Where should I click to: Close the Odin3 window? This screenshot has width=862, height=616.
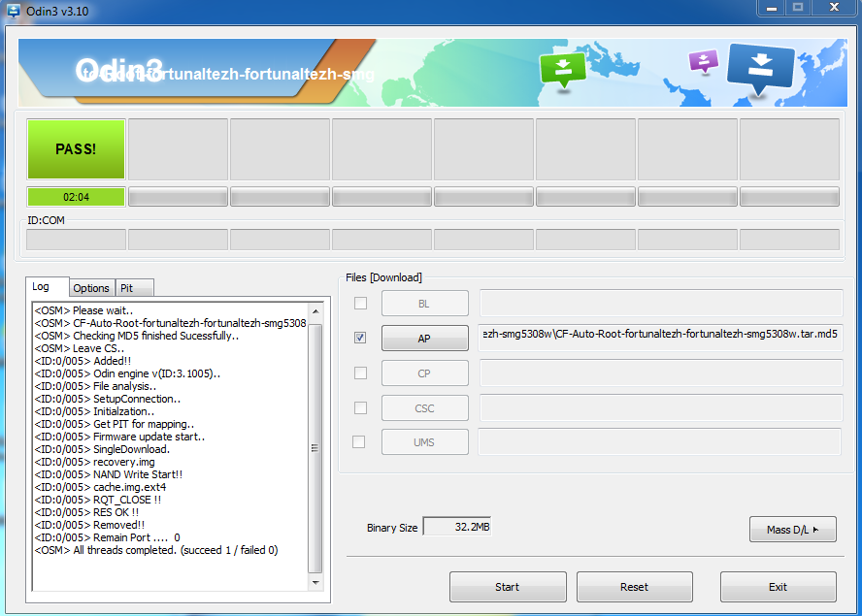(x=834, y=7)
